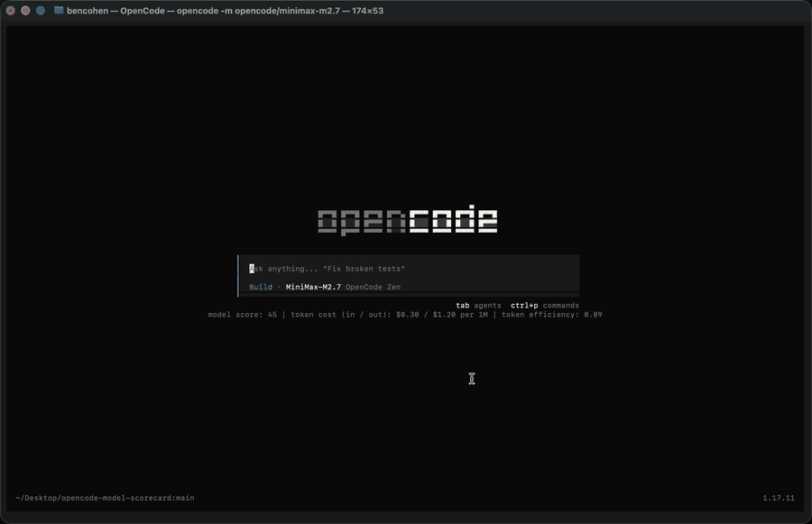The height and width of the screenshot is (524, 812).
Task: Click the "tab agents" shortcut hint
Action: [478, 306]
